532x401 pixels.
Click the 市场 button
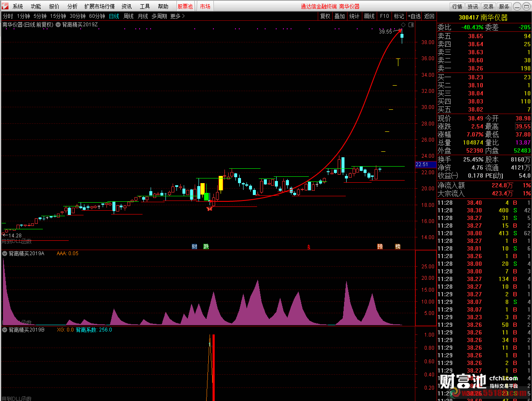pos(205,6)
